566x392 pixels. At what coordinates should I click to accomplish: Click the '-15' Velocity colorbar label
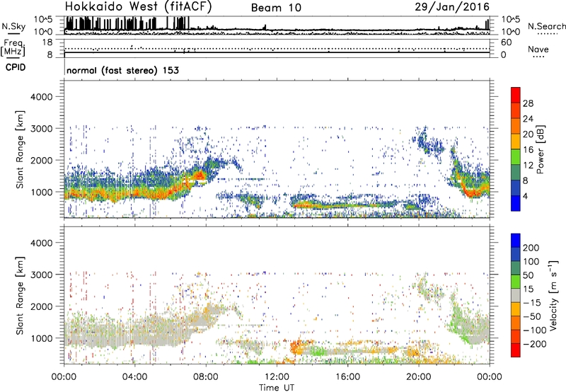pos(532,302)
